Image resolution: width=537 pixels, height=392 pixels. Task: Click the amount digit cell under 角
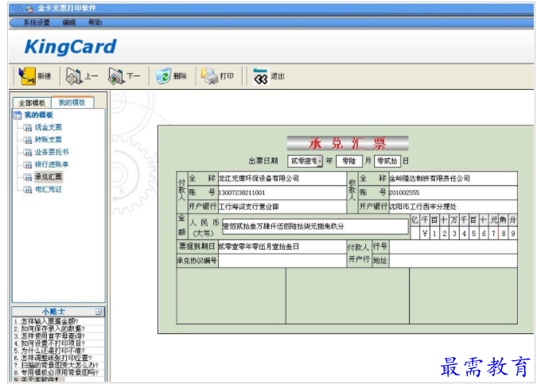tap(503, 234)
